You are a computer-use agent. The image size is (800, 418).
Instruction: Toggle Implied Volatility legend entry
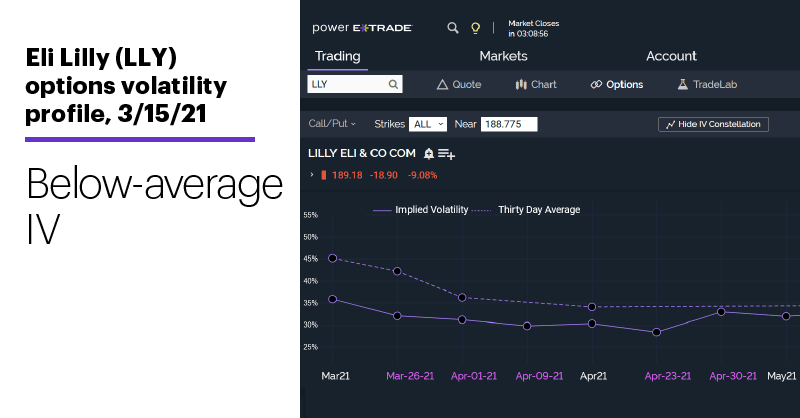coord(420,210)
